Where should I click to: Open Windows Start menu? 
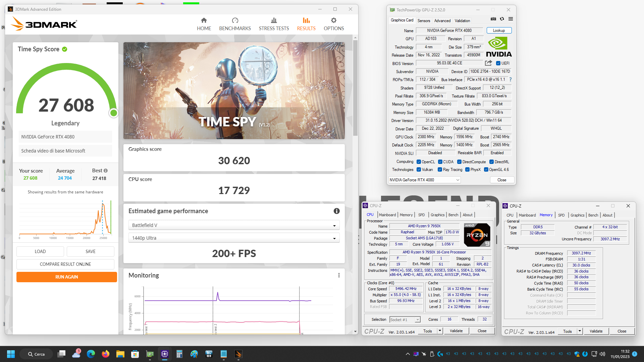click(x=11, y=354)
